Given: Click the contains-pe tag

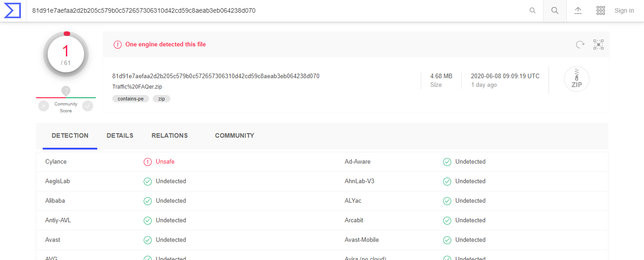Looking at the screenshot, I should pyautogui.click(x=130, y=99).
